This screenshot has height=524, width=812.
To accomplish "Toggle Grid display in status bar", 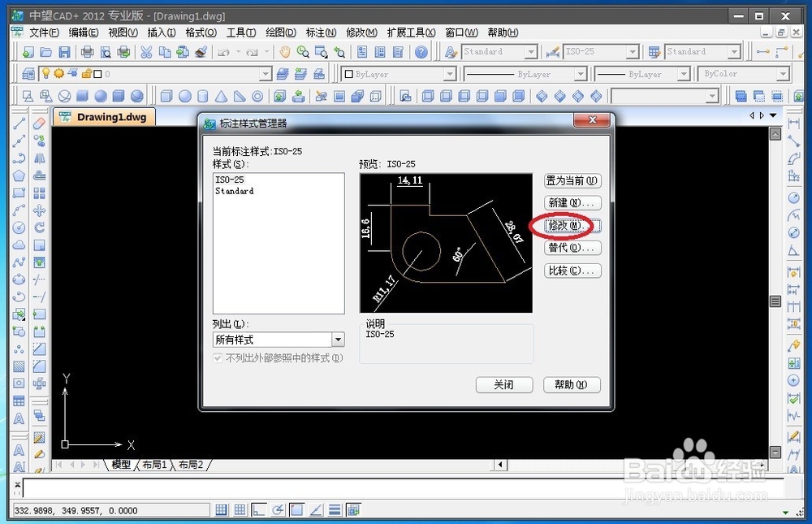I will point(240,510).
